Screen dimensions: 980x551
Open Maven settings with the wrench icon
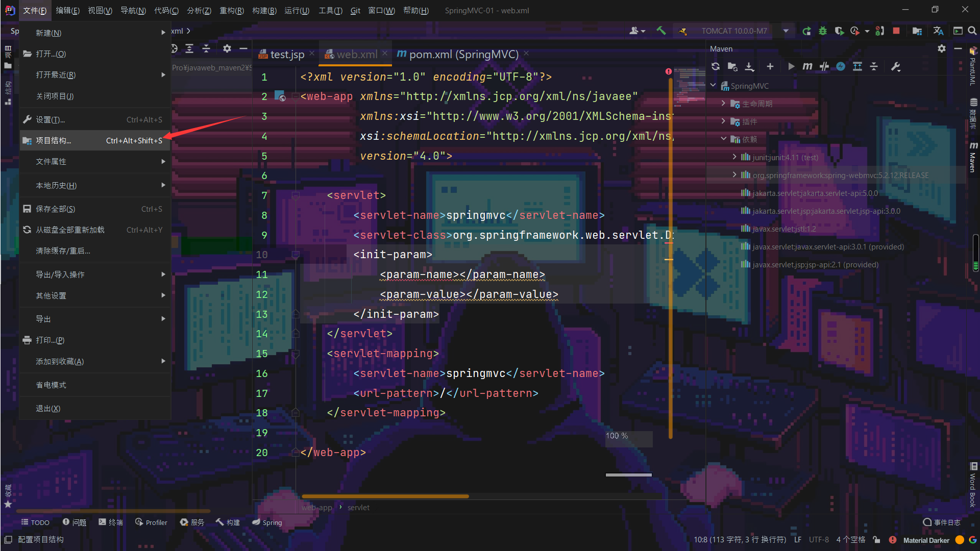coord(895,66)
